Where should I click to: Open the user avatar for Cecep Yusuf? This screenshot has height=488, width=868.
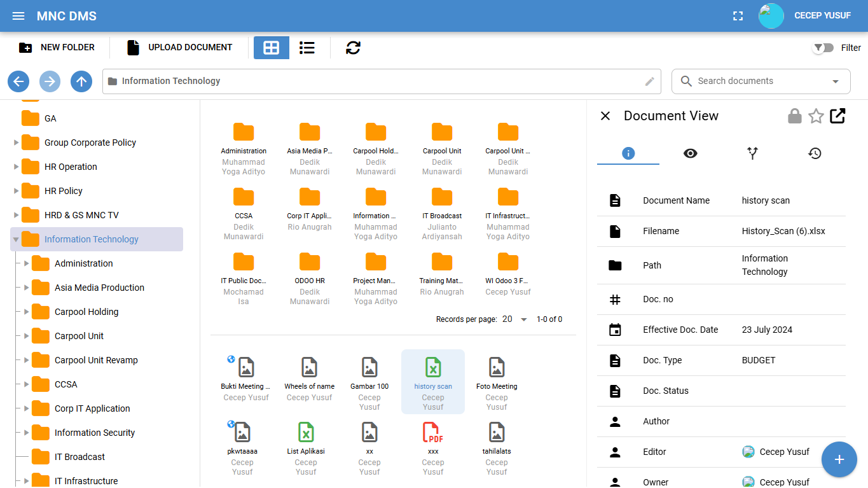pos(771,16)
